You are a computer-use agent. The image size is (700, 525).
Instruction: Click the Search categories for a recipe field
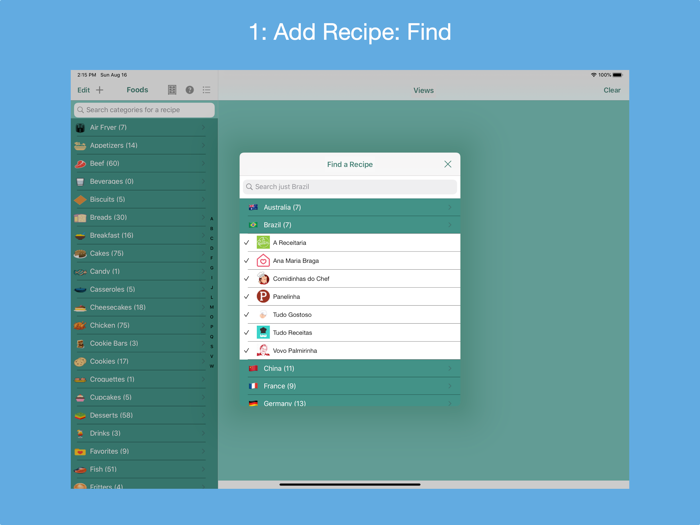[x=144, y=110]
